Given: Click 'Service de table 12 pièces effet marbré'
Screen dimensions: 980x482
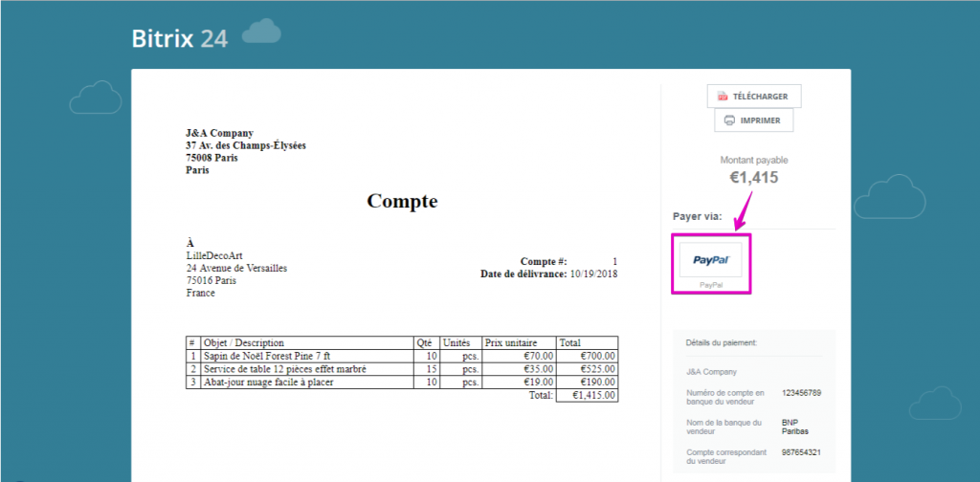Looking at the screenshot, I should (284, 369).
